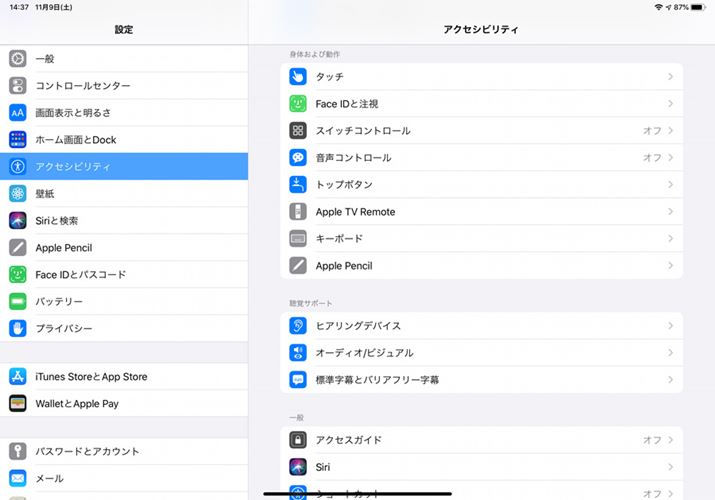
Task: Open スイッチコントロール off setting
Action: [x=652, y=131]
